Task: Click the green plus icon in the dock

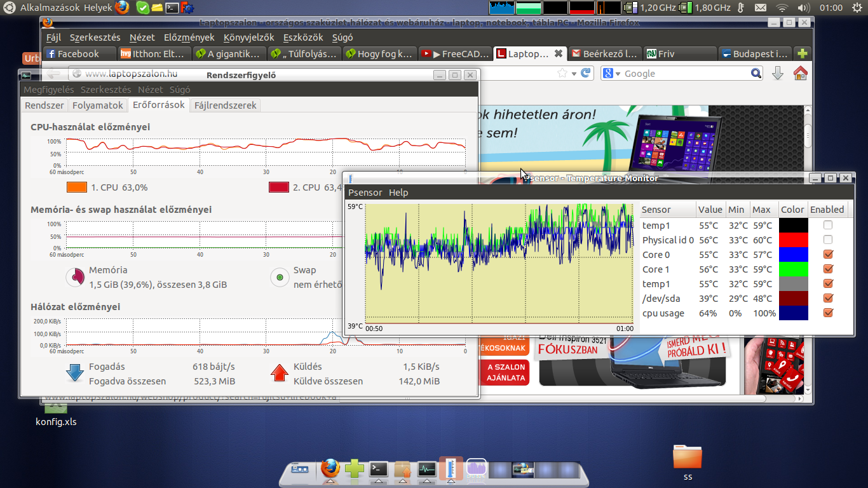Action: (x=355, y=470)
